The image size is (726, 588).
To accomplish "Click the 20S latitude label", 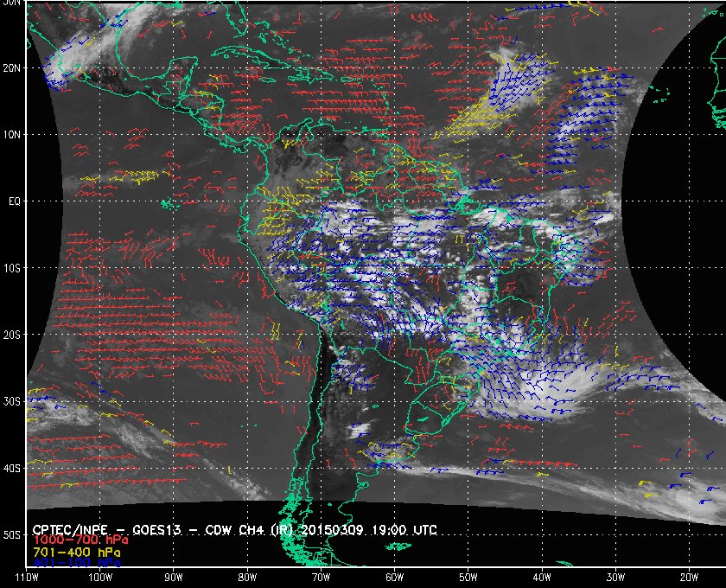I will click(x=12, y=335).
